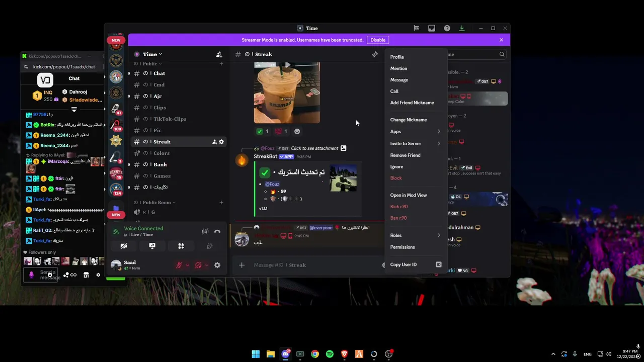Click Remove Friend in context menu
The height and width of the screenshot is (362, 644).
[x=416, y=155]
